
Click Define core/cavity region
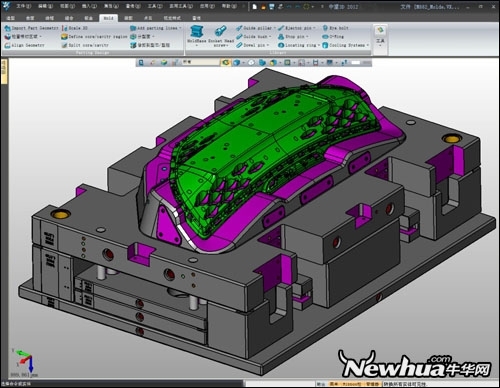[94, 37]
